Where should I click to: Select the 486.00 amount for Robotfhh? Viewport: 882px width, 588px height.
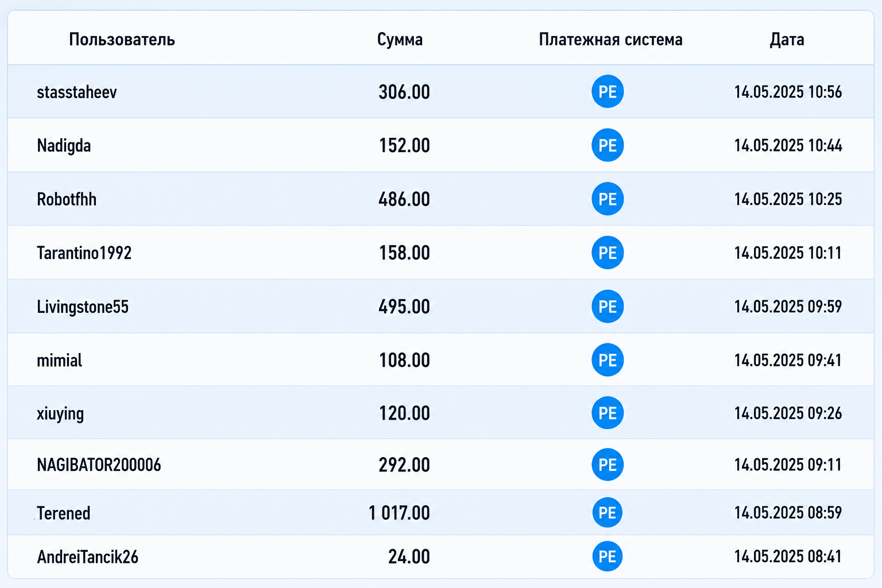404,199
